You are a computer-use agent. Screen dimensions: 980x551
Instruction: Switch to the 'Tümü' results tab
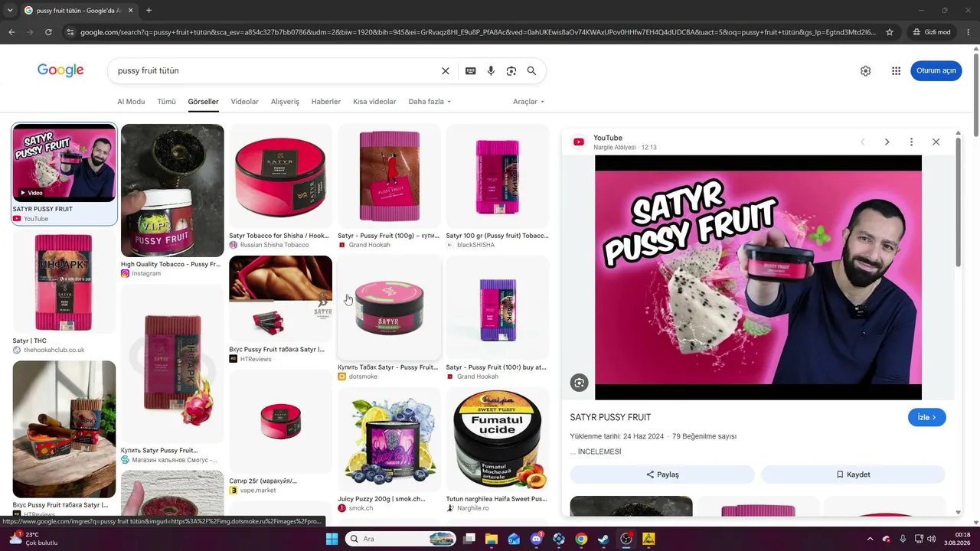166,102
